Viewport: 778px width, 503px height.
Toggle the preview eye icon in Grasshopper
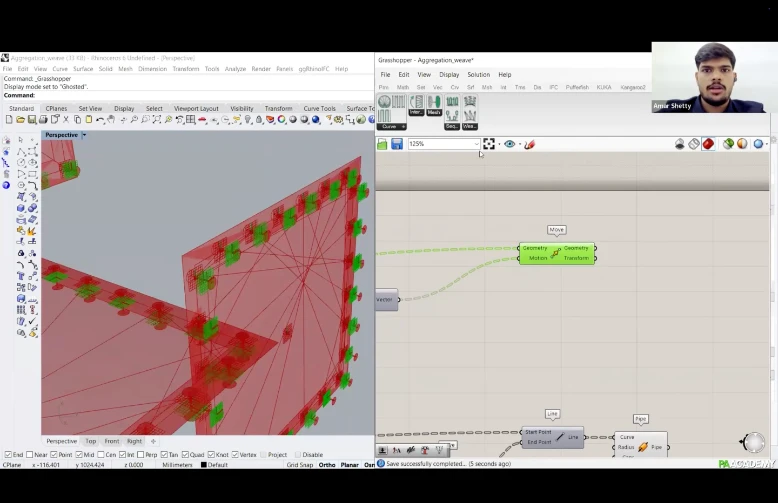510,144
